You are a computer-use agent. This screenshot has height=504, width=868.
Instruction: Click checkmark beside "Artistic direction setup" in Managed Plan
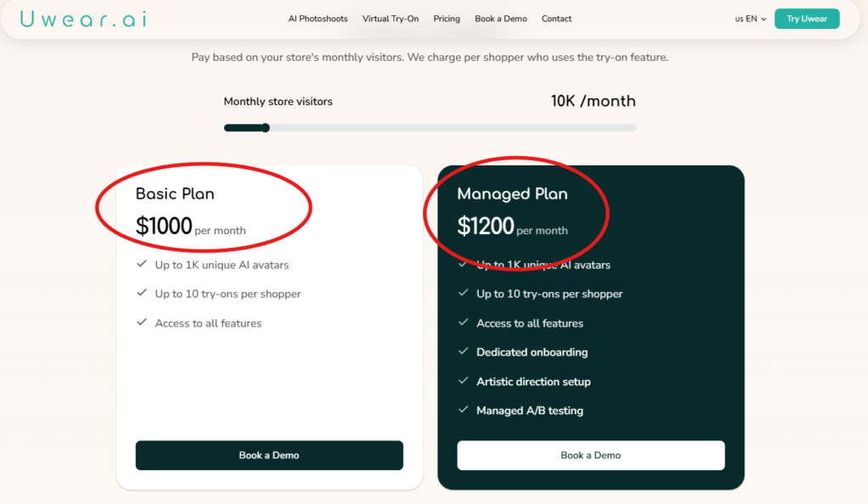click(464, 382)
